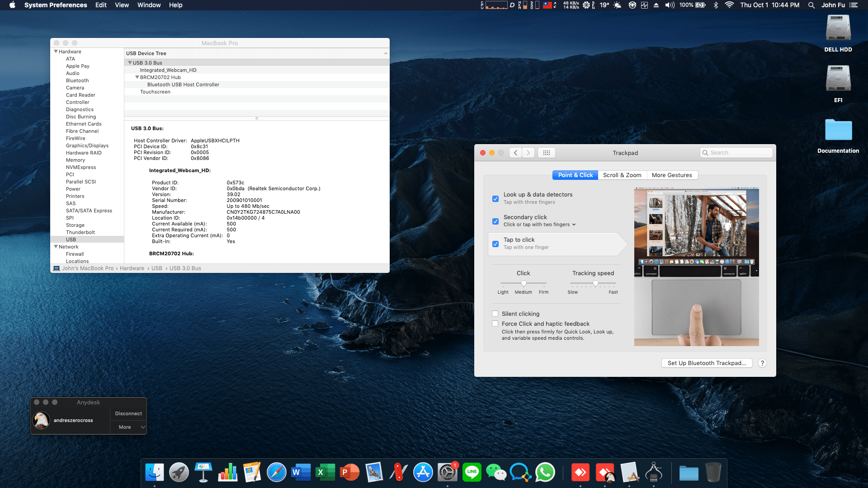Click the Wi-Fi status icon

(729, 5)
